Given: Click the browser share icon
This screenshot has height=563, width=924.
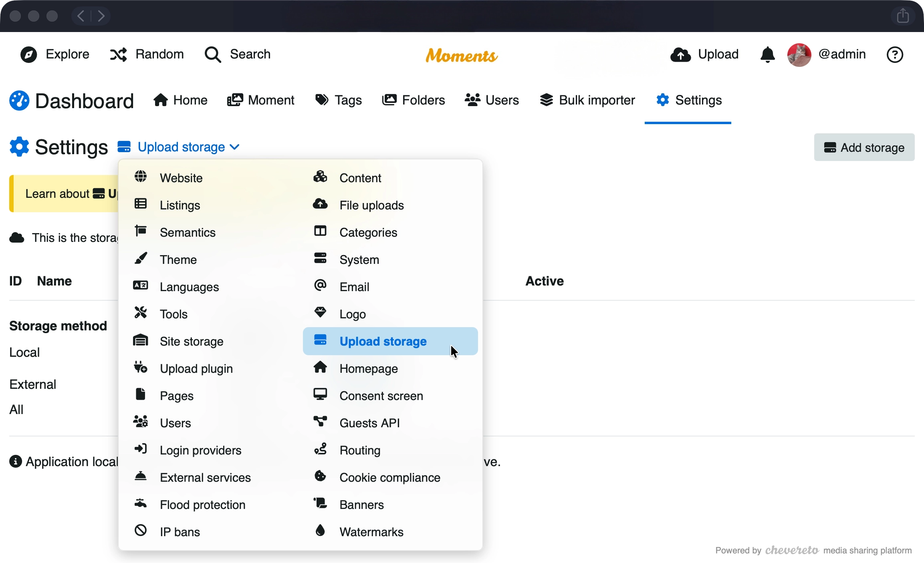Looking at the screenshot, I should pyautogui.click(x=903, y=16).
